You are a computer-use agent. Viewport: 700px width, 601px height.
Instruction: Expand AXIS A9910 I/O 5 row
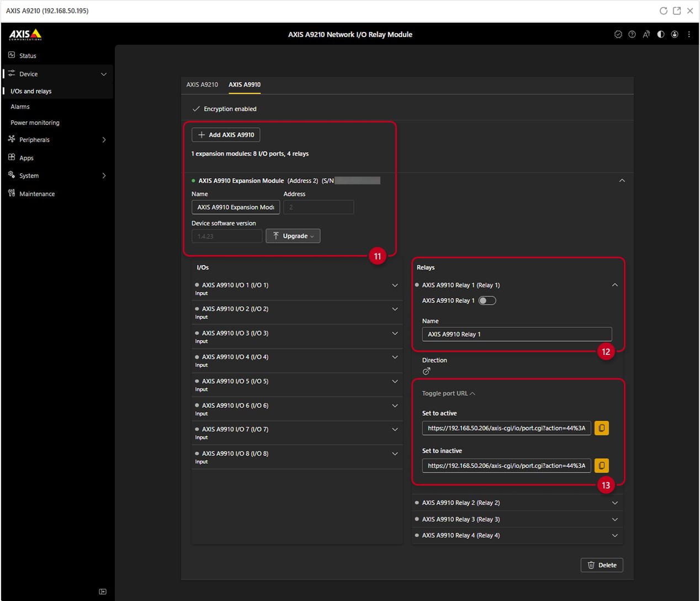click(x=395, y=381)
